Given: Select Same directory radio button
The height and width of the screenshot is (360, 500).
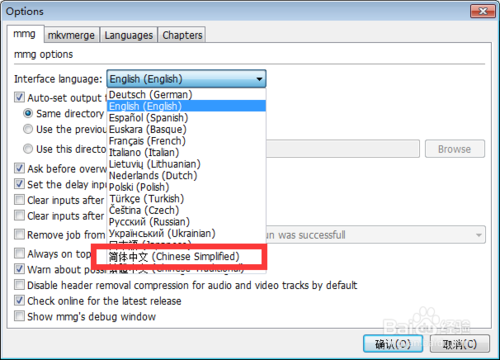Looking at the screenshot, I should 28,113.
